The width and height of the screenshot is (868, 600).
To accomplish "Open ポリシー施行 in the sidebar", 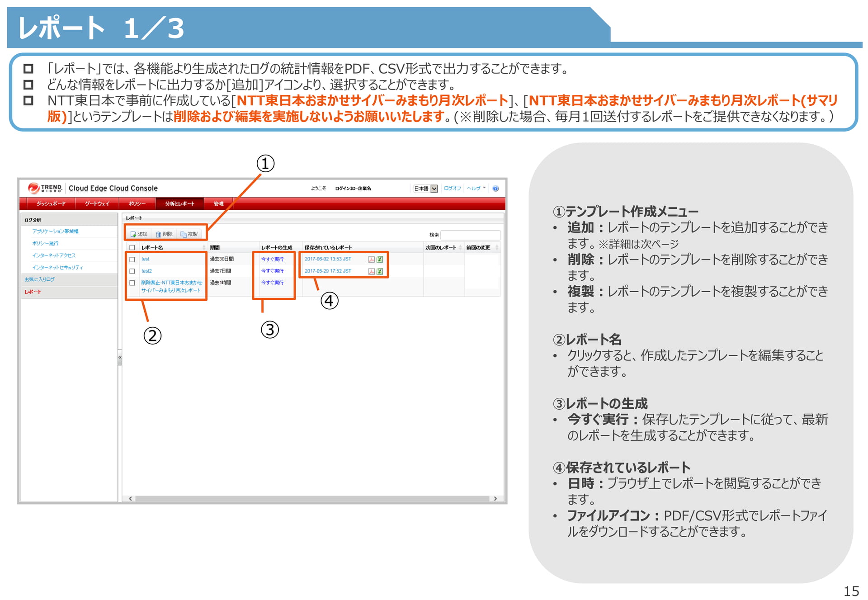I will 45,243.
